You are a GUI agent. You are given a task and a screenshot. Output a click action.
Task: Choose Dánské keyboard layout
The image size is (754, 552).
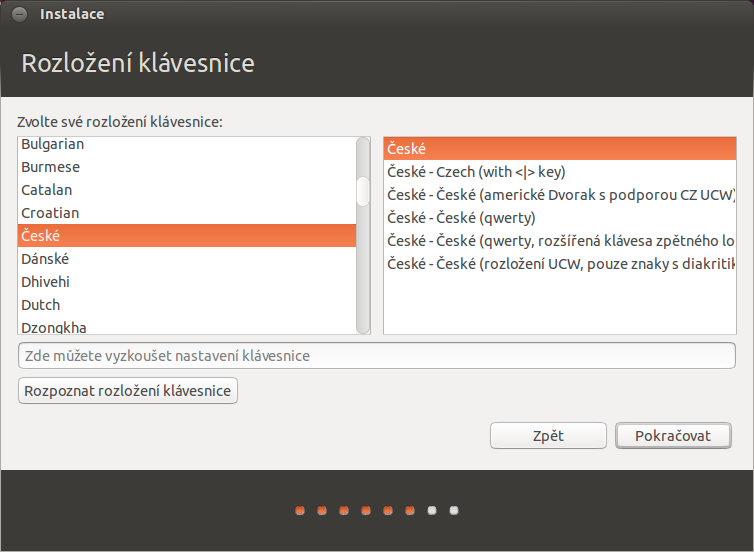(187, 259)
